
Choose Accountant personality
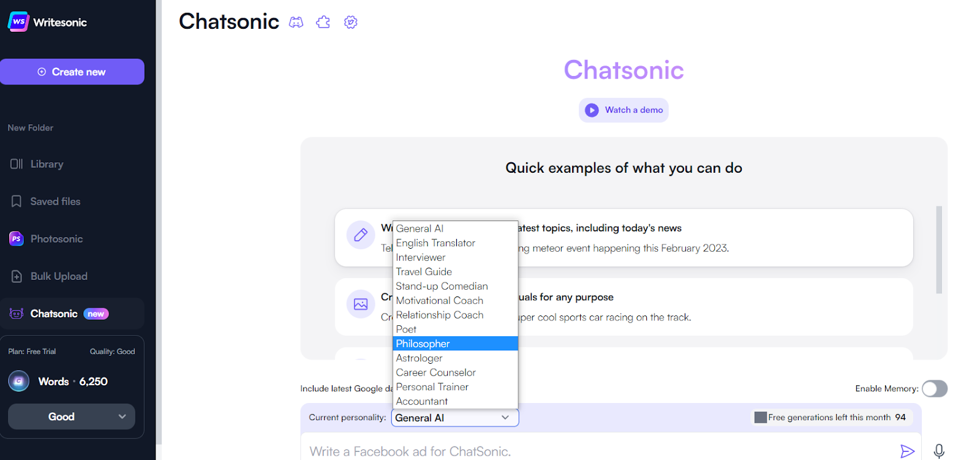(455, 401)
